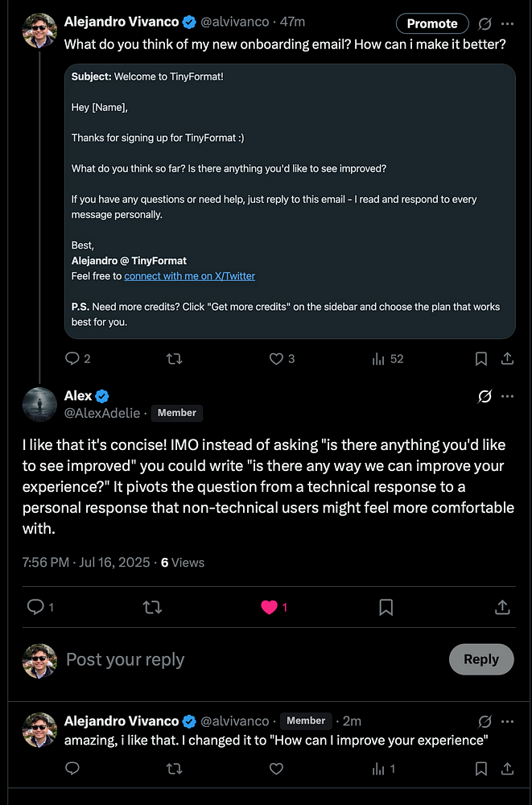
Task: Repost Alex's reply about concise email
Action: point(151,608)
